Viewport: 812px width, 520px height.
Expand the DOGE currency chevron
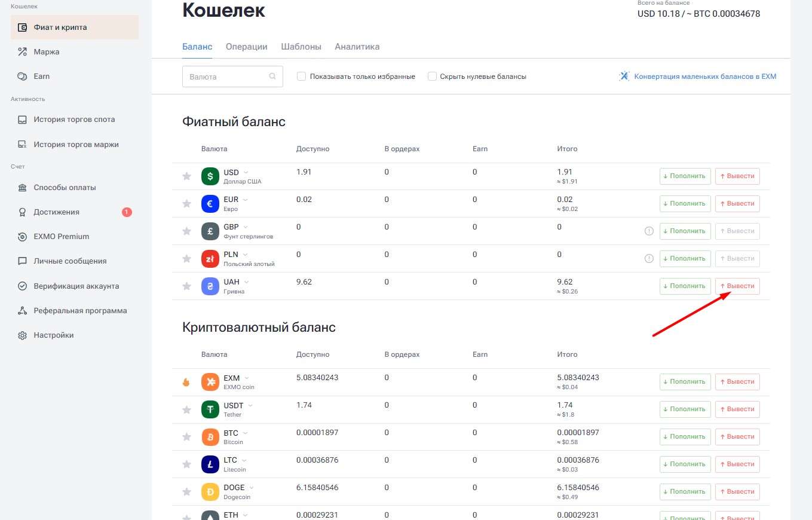(x=252, y=488)
